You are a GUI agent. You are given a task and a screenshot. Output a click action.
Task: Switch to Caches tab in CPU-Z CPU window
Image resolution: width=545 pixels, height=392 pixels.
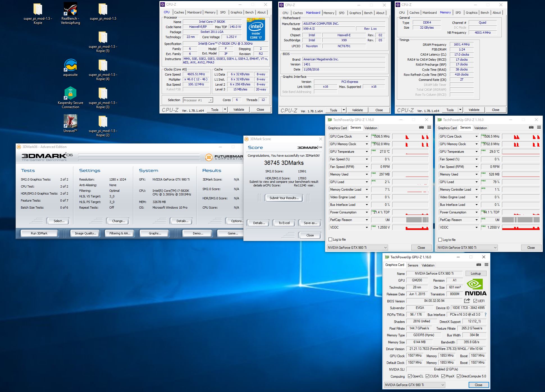179,12
